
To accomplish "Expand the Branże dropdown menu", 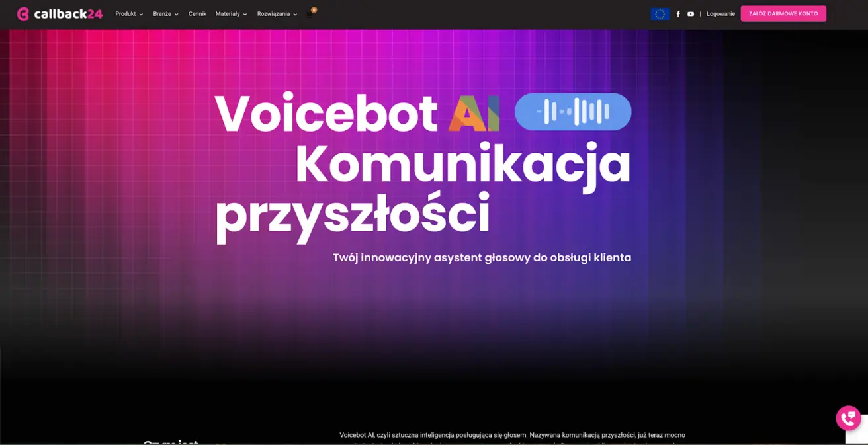I will [165, 14].
